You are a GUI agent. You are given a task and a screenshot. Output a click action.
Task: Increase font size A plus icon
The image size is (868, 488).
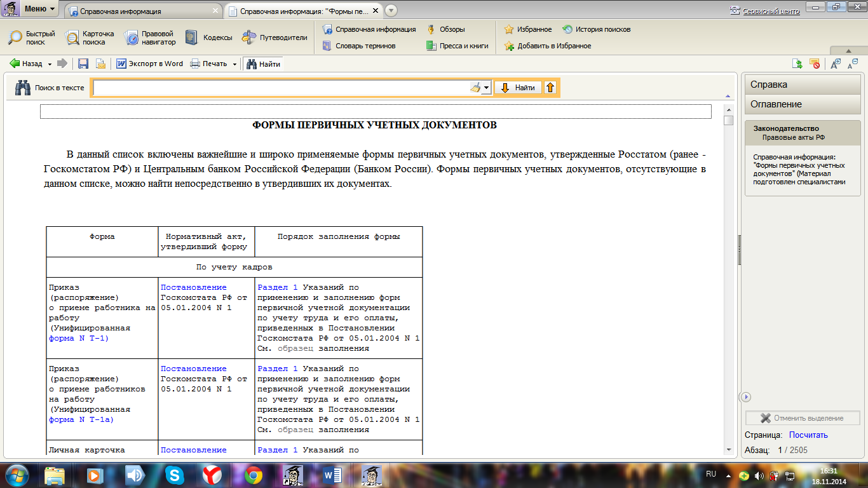pyautogui.click(x=836, y=63)
